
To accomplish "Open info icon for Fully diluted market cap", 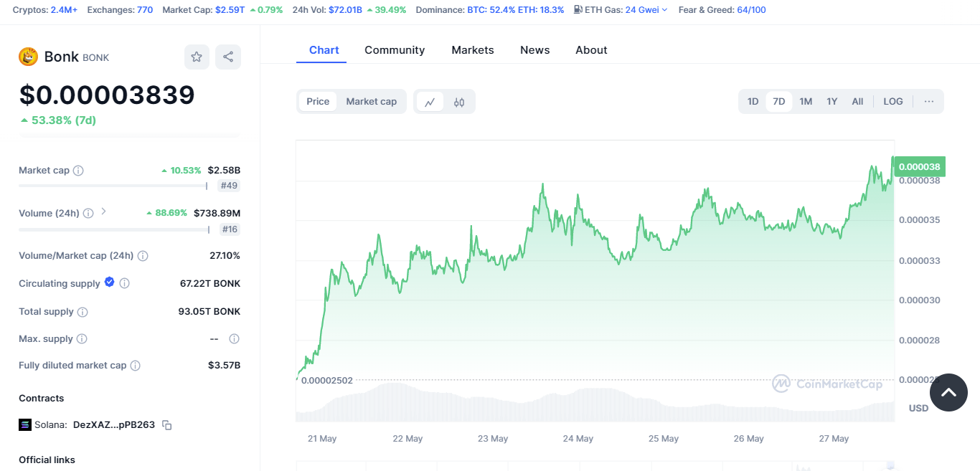I will pyautogui.click(x=136, y=366).
